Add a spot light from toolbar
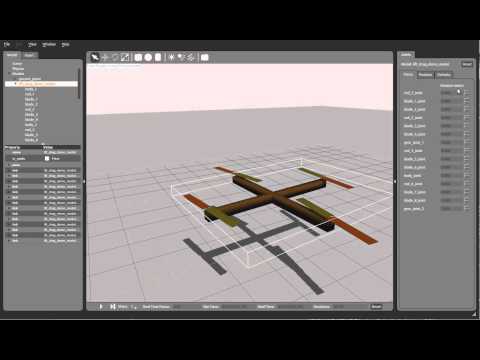 point(181,57)
